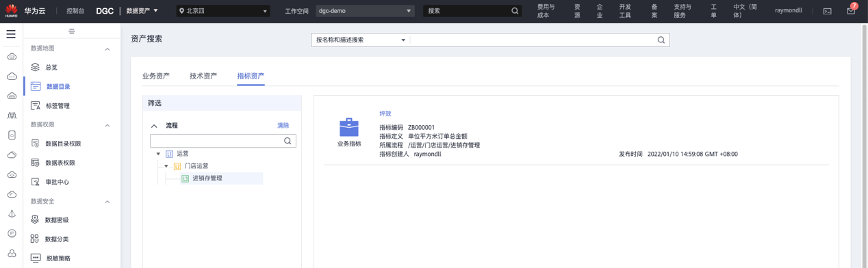Switch to the 技术资产 tab
Image resolution: width=868 pixels, height=268 pixels.
coord(203,76)
